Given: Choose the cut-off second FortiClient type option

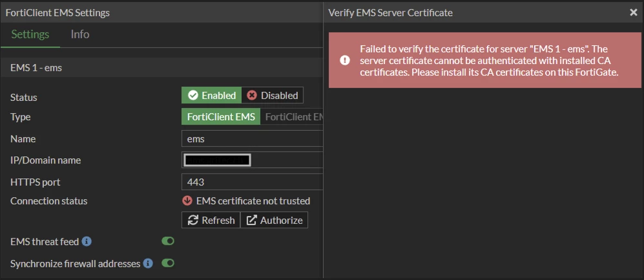Looking at the screenshot, I should coord(292,117).
